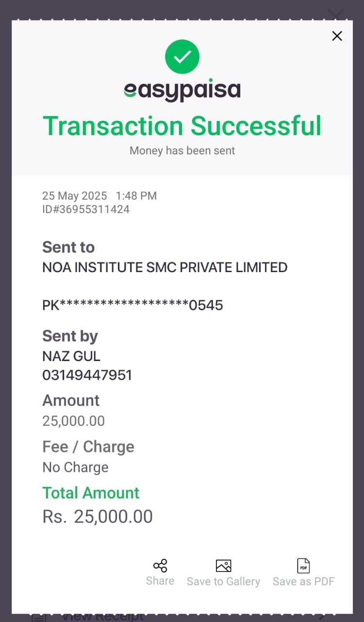Tap the Share icon
Image resolution: width=364 pixels, height=622 pixels.
[160, 566]
